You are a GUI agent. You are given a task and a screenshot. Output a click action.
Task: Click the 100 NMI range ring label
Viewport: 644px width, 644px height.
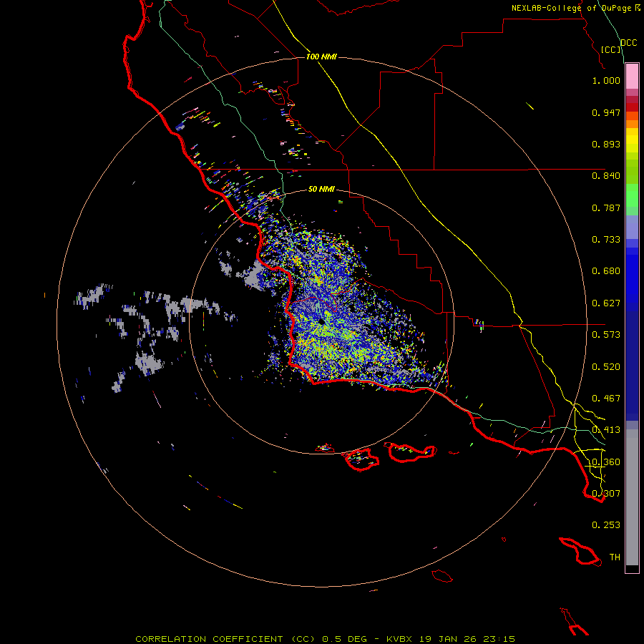tap(321, 57)
